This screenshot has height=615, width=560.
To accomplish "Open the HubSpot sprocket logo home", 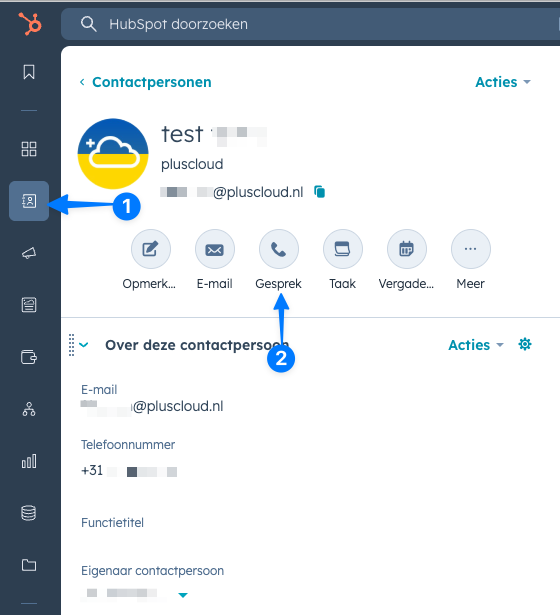I will pyautogui.click(x=29, y=24).
